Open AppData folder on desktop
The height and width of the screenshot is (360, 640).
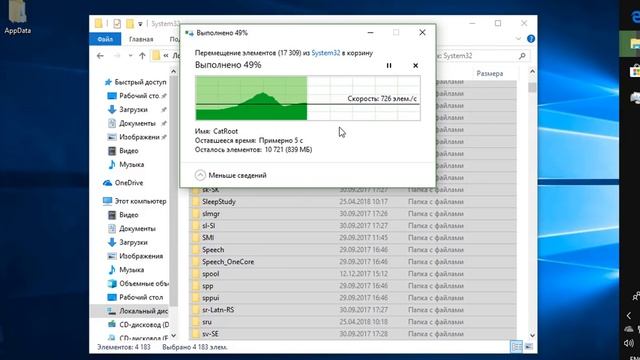[17, 17]
